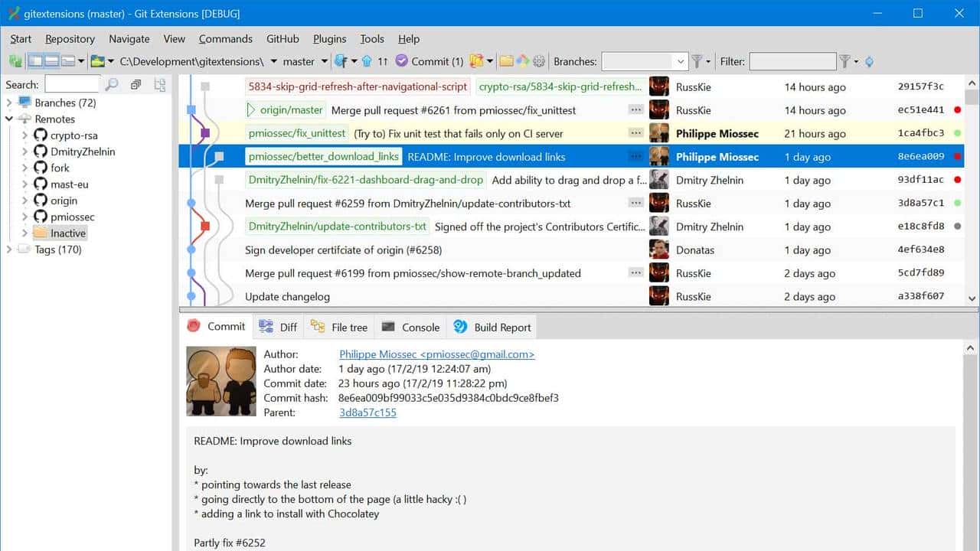Image resolution: width=980 pixels, height=551 pixels.
Task: Open the Plugins menu
Action: pyautogui.click(x=329, y=39)
